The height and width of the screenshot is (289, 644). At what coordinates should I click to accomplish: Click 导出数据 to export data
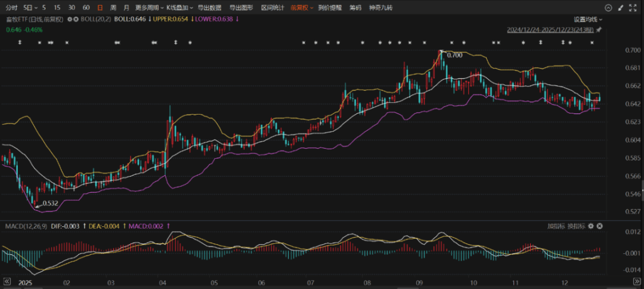click(x=209, y=8)
